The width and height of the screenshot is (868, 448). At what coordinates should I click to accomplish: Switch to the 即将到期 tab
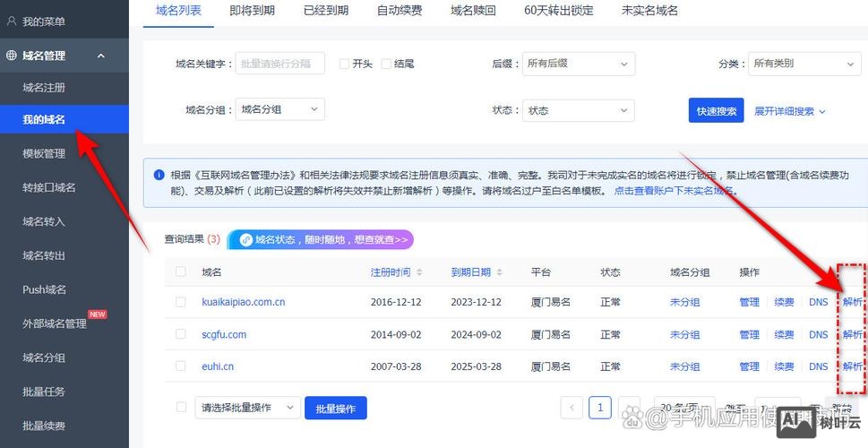click(252, 11)
